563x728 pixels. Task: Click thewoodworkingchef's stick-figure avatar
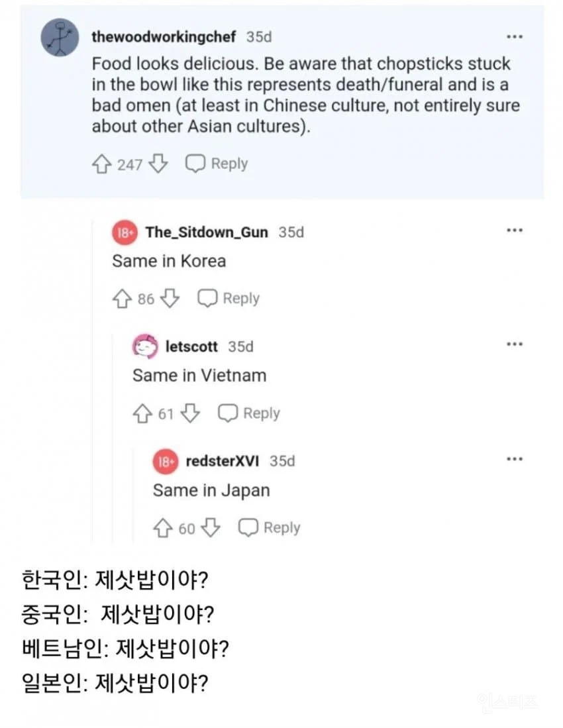click(x=60, y=38)
